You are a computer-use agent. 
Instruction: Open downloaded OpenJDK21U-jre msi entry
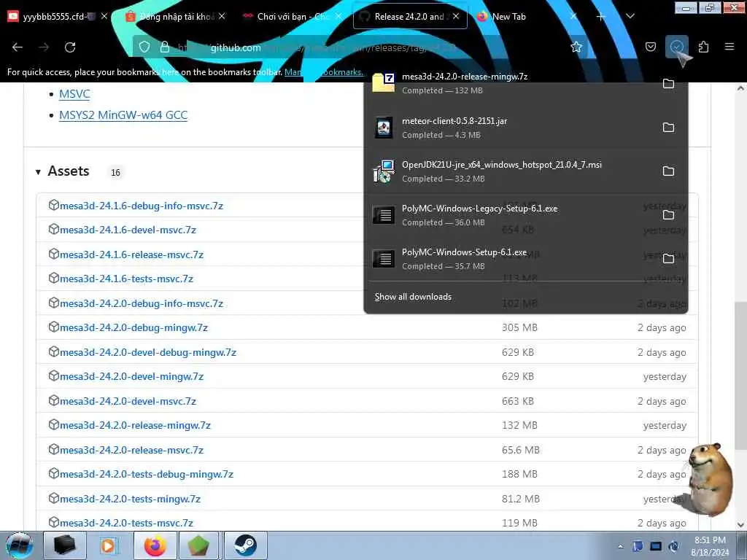(510, 171)
